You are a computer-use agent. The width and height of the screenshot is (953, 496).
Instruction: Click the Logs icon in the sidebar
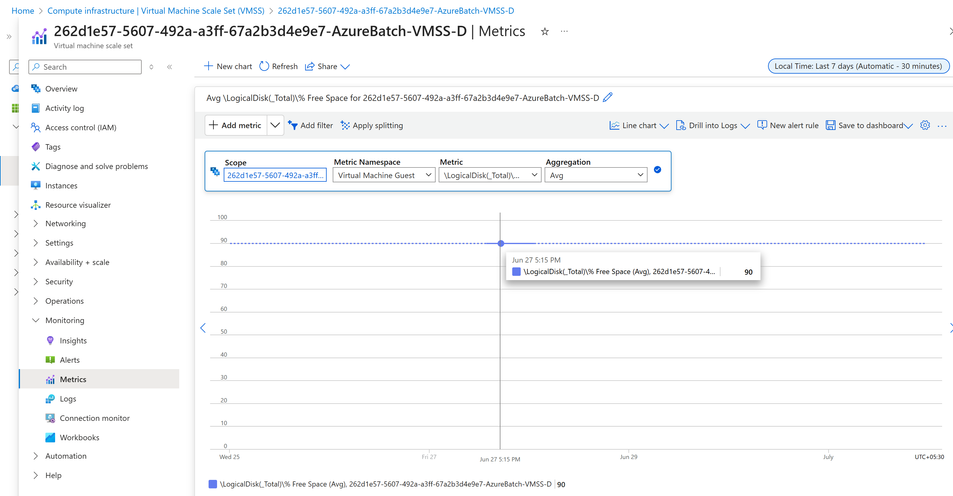(50, 399)
